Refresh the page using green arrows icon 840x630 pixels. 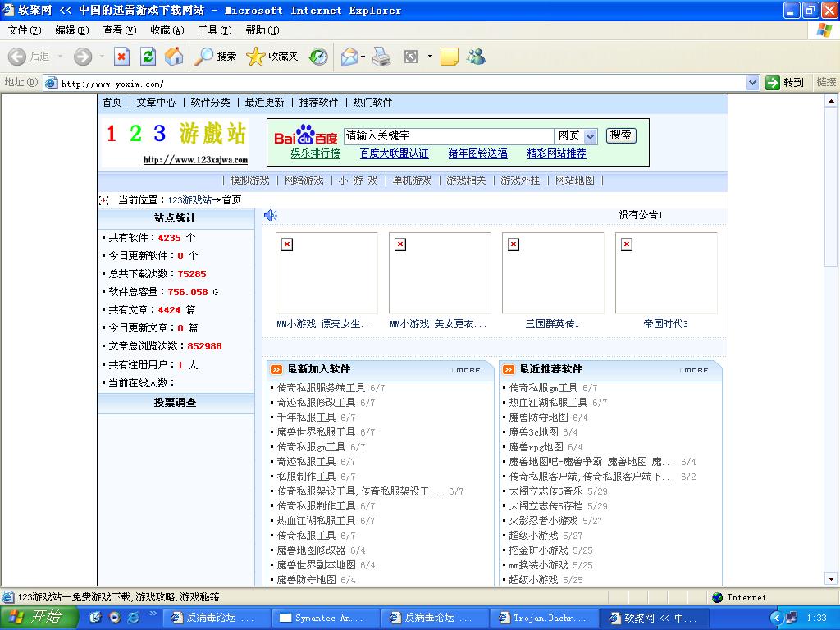[148, 57]
